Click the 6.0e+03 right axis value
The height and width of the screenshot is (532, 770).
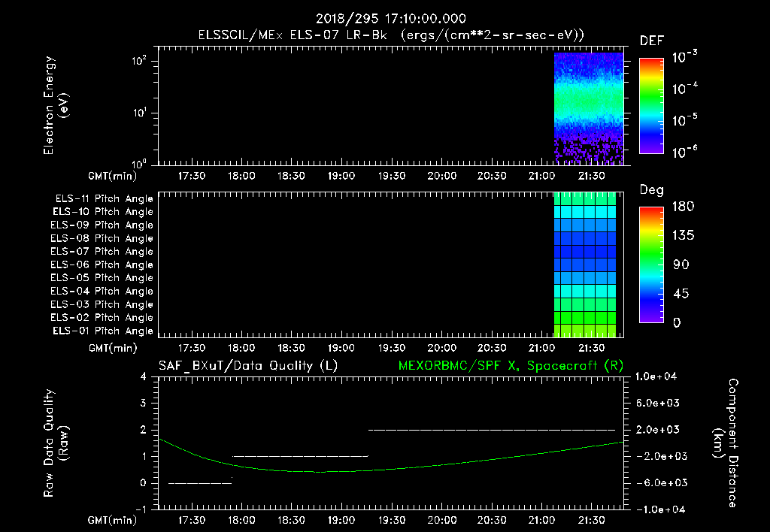click(x=658, y=404)
